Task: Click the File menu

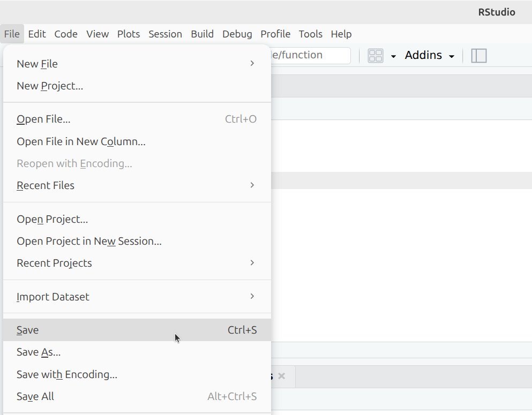Action: [x=12, y=34]
